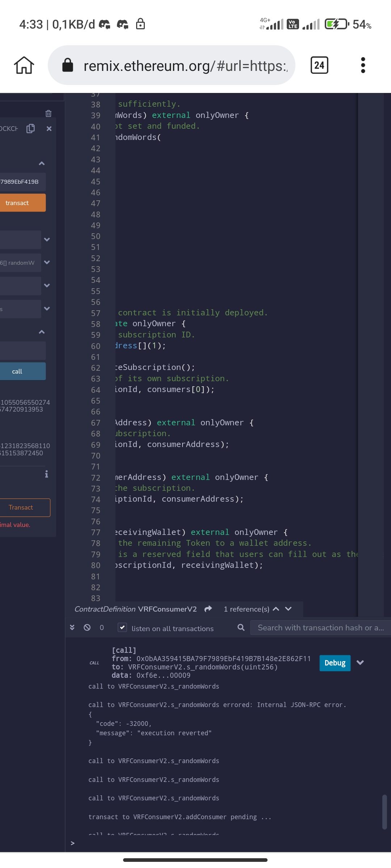Click the terminal command prompt input
The width and height of the screenshot is (391, 868).
tap(232, 843)
